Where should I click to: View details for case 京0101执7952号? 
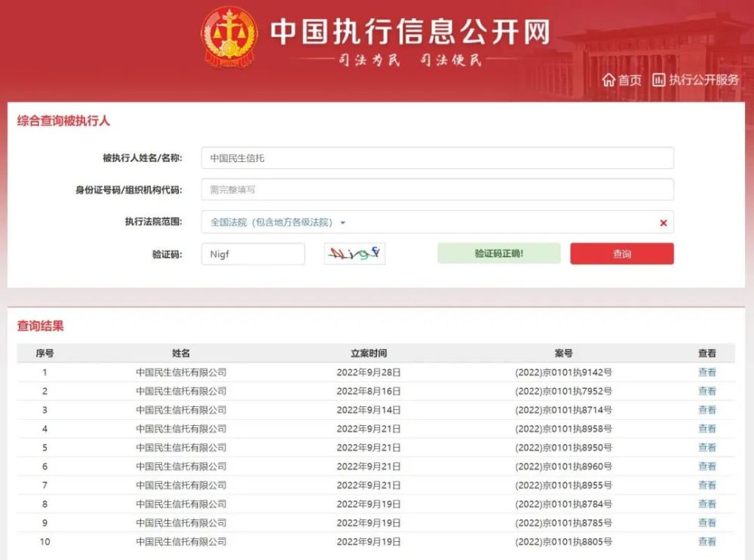(707, 391)
